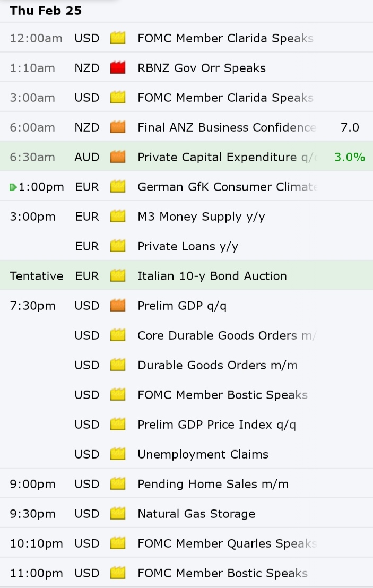Click the Thu Feb 25 date header
The height and width of the screenshot is (588, 373).
click(46, 11)
